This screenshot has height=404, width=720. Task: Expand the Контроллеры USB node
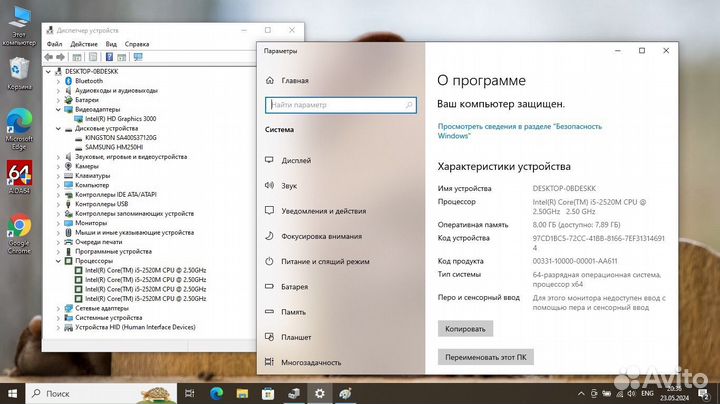point(58,204)
